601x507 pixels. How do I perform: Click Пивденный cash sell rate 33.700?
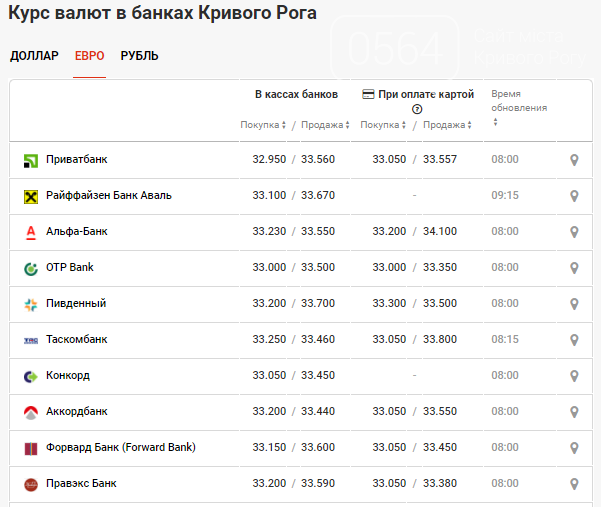[318, 304]
